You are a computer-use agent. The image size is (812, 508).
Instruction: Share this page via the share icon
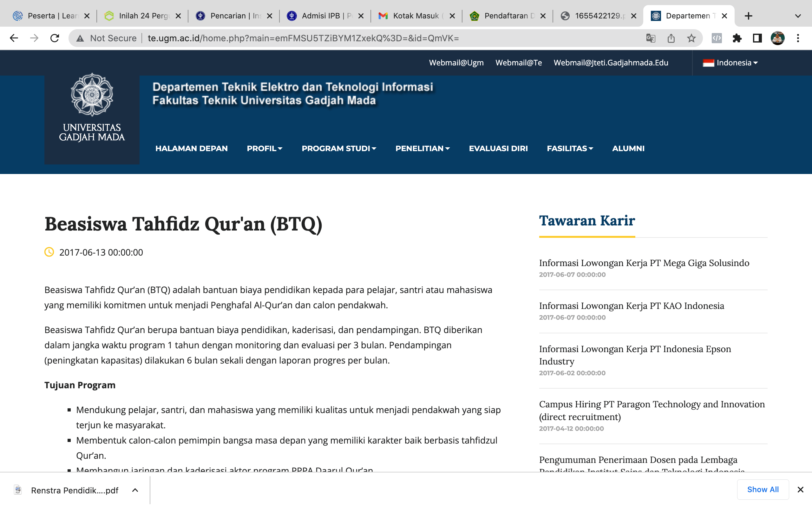671,38
